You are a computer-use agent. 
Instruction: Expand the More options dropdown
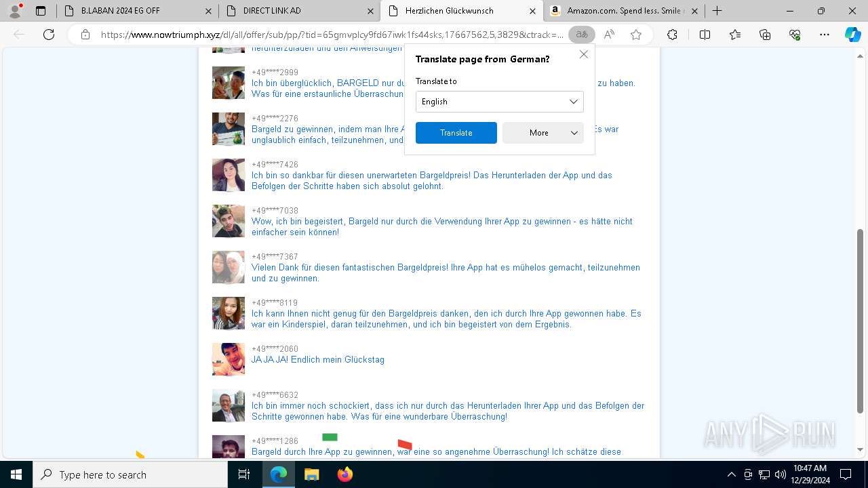pos(543,133)
